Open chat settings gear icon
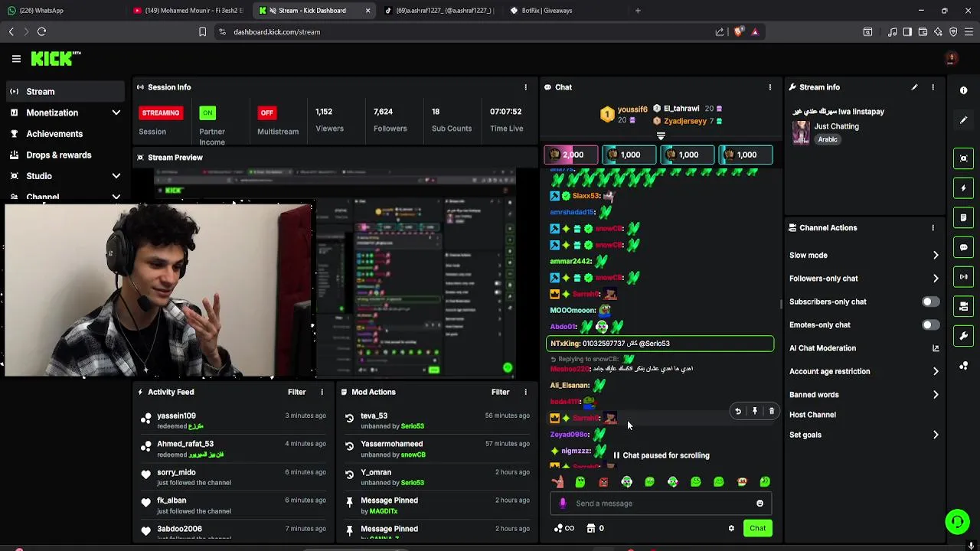Viewport: 980px width, 551px height. (x=731, y=528)
